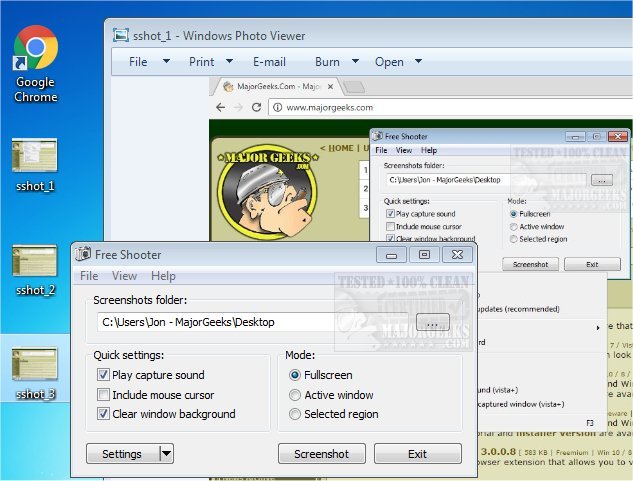
Task: Click the Settings button
Action: tap(122, 454)
